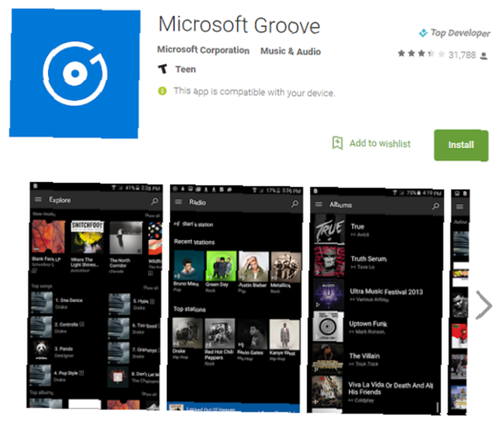
Task: Click the Truth Serum album cover art
Action: (329, 262)
